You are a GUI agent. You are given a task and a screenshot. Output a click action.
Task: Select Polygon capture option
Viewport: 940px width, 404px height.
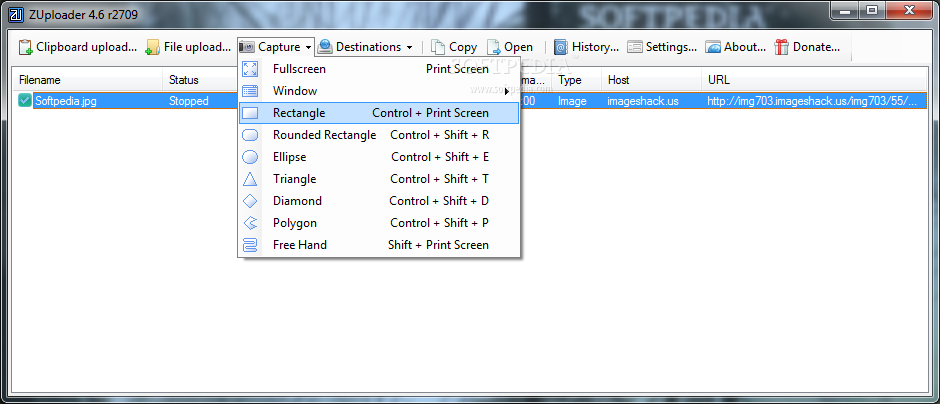(379, 223)
